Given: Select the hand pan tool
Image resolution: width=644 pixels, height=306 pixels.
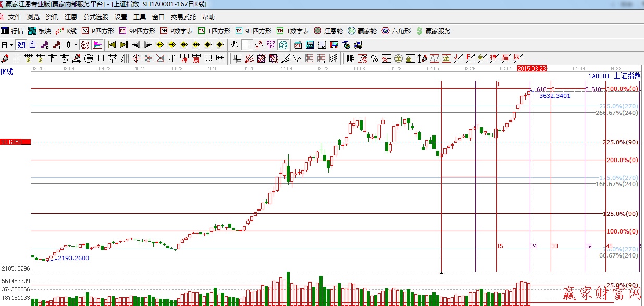Looking at the screenshot, I should pyautogui.click(x=235, y=44).
